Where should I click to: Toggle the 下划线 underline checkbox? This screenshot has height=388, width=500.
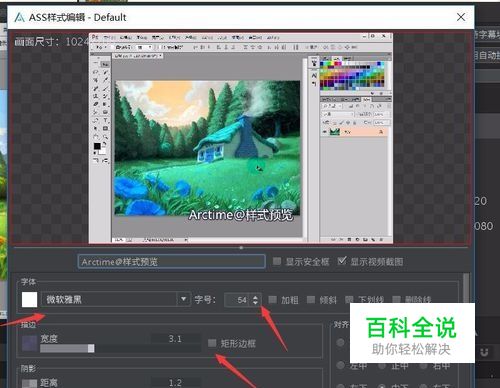click(349, 300)
